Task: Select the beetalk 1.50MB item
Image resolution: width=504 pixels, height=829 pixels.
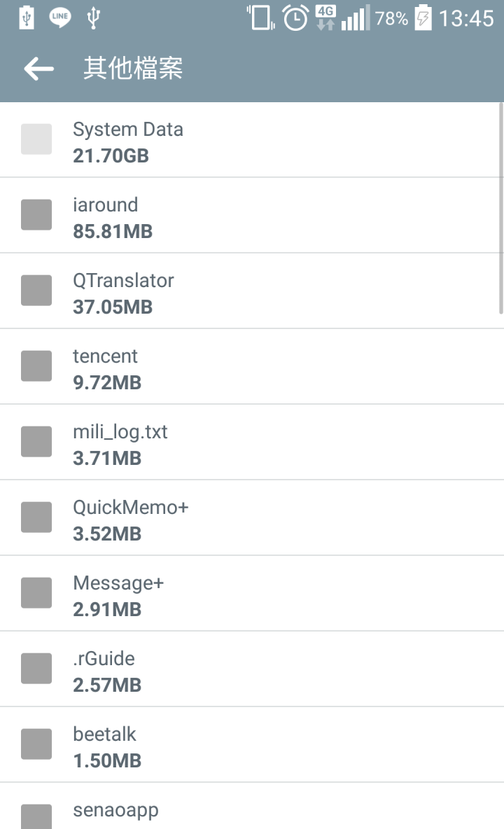Action: [x=252, y=744]
